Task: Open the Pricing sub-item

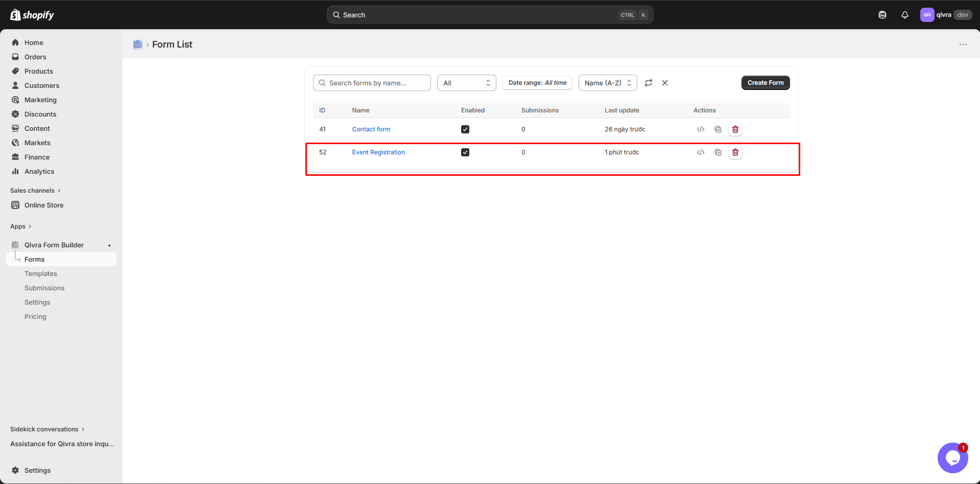Action: click(x=35, y=316)
